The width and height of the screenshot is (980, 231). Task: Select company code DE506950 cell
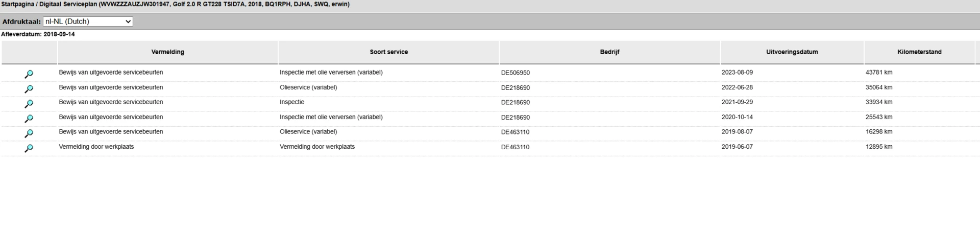516,73
